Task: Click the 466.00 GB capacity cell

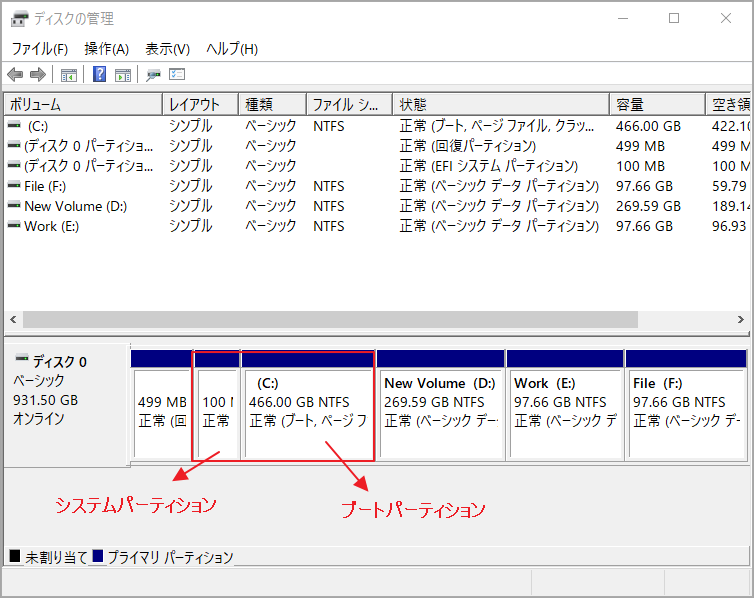Action: [648, 126]
